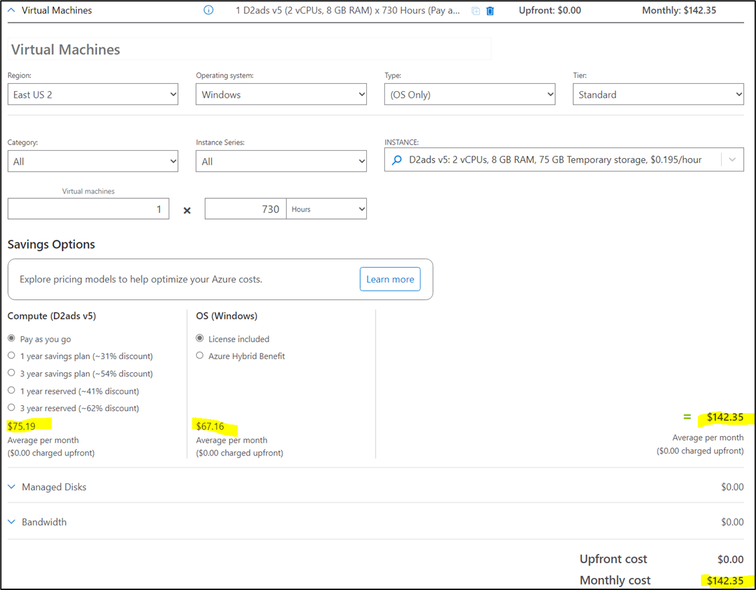756x590 pixels.
Task: Click the 'Compute (D2ads v5)' heading
Action: click(x=52, y=316)
